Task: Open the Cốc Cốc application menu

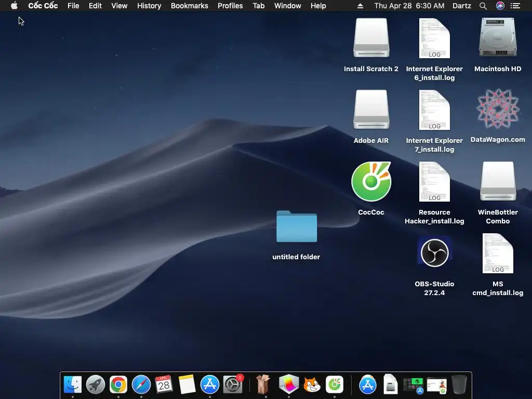Action: [x=43, y=6]
